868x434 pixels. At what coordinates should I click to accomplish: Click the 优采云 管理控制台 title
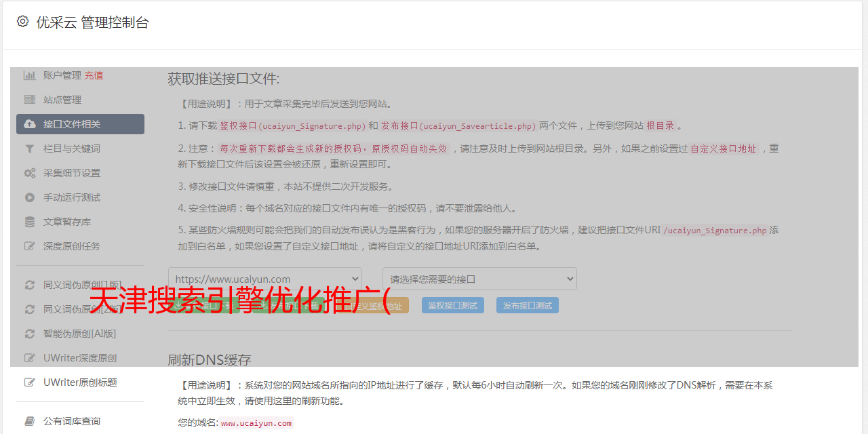click(x=92, y=22)
